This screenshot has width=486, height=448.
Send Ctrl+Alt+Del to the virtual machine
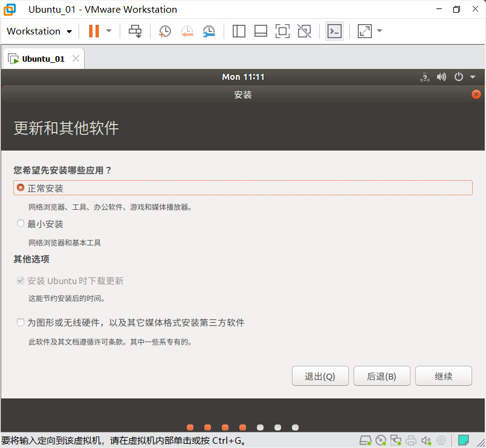pyautogui.click(x=135, y=31)
